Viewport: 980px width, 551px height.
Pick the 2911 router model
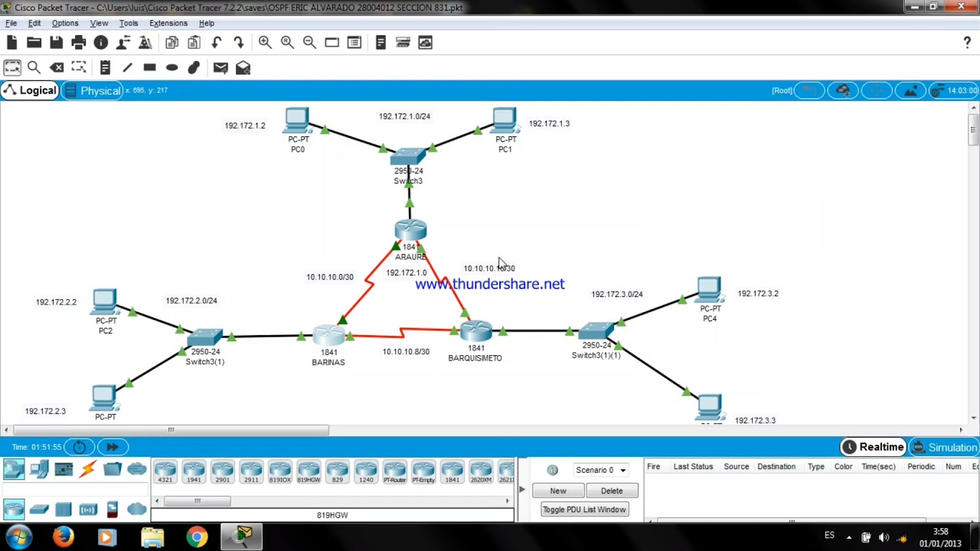coord(251,473)
